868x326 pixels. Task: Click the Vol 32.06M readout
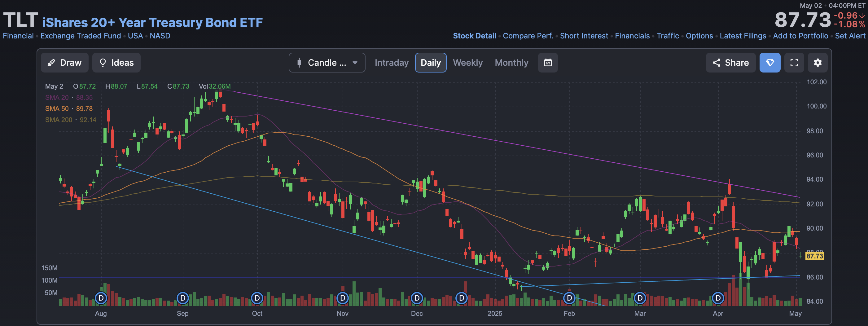point(214,86)
